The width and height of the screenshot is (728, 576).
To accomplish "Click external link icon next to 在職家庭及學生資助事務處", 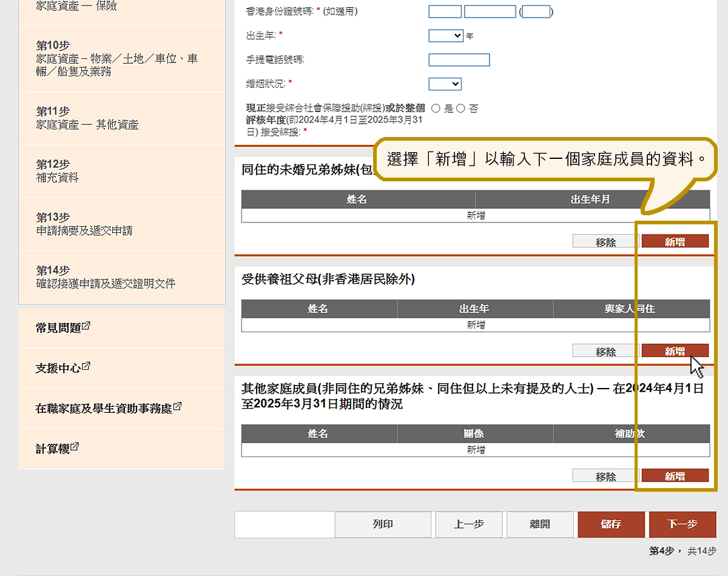I will (177, 407).
